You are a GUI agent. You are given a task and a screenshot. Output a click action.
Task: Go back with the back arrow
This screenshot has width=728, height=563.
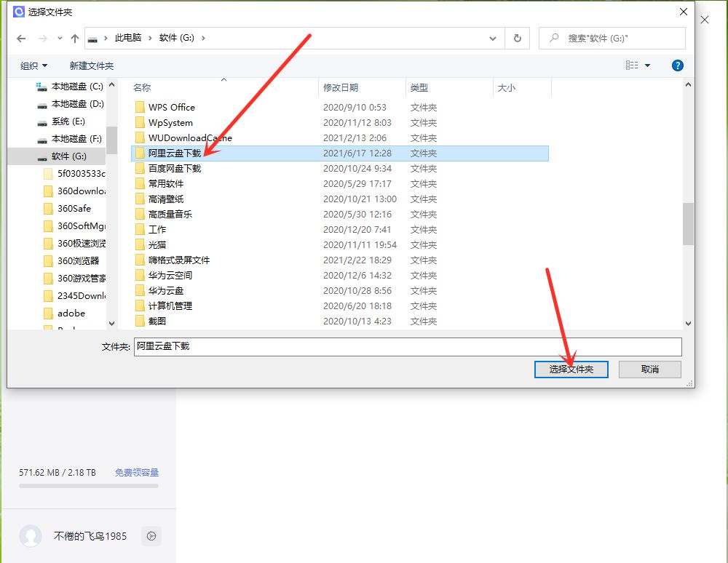click(x=21, y=39)
